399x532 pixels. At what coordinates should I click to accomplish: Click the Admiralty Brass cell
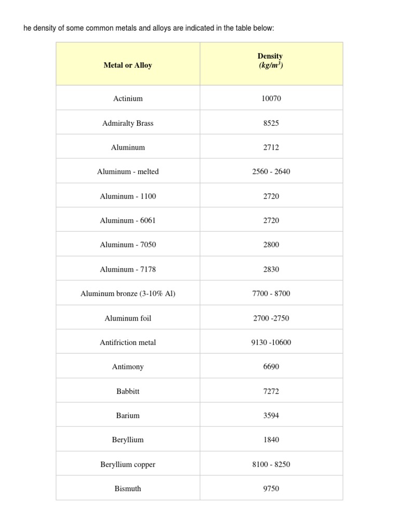coord(128,123)
